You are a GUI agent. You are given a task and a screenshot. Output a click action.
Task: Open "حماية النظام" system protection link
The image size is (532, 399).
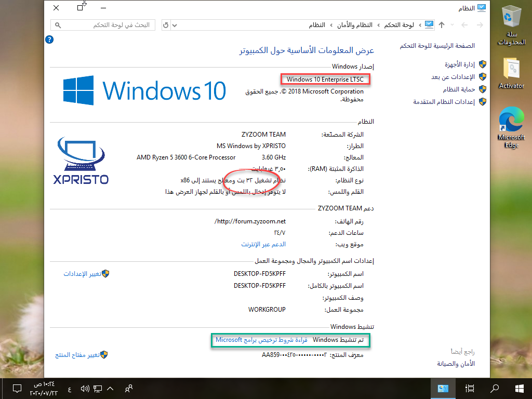tap(459, 89)
